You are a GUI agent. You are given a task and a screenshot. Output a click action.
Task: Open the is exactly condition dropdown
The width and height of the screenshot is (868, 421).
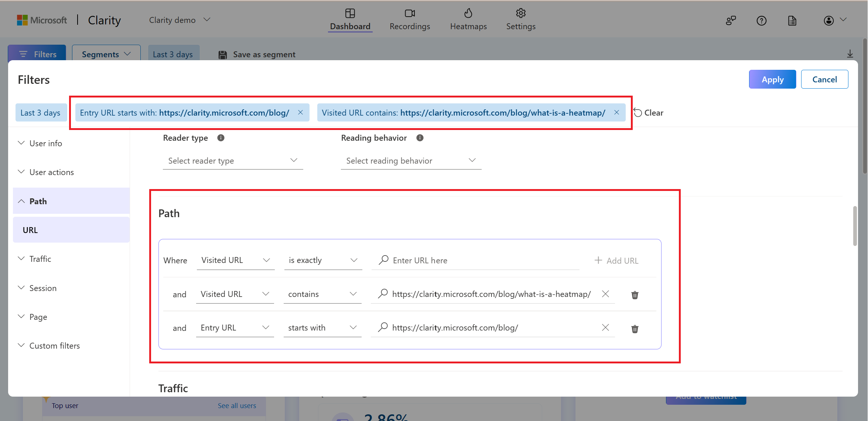tap(323, 260)
